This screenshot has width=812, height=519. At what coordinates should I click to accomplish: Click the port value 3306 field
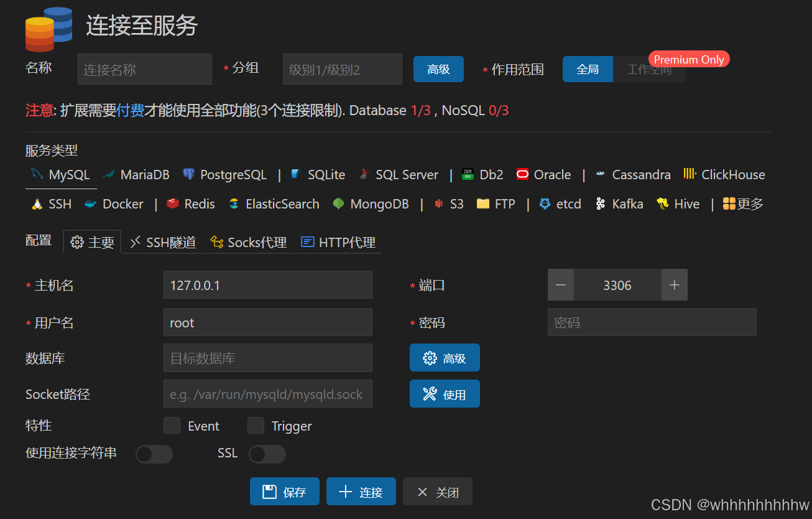[617, 285]
